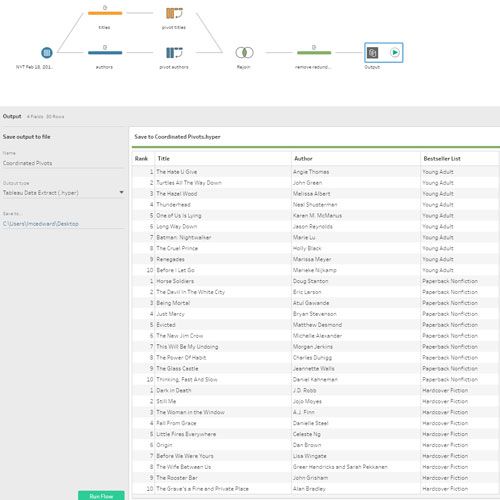Select the NYT Feb 18 input step icon
The image size is (500, 500).
click(x=47, y=52)
